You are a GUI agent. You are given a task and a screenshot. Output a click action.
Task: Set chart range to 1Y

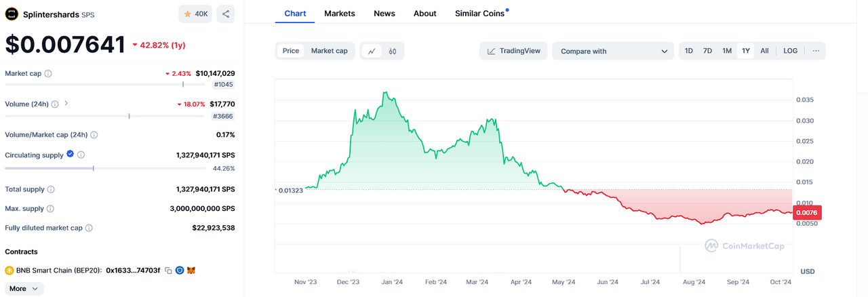746,51
